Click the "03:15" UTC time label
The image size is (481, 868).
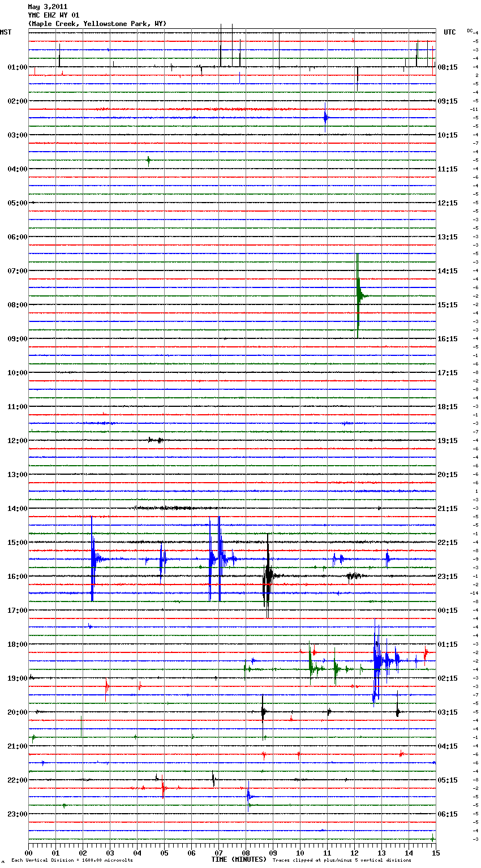click(448, 712)
